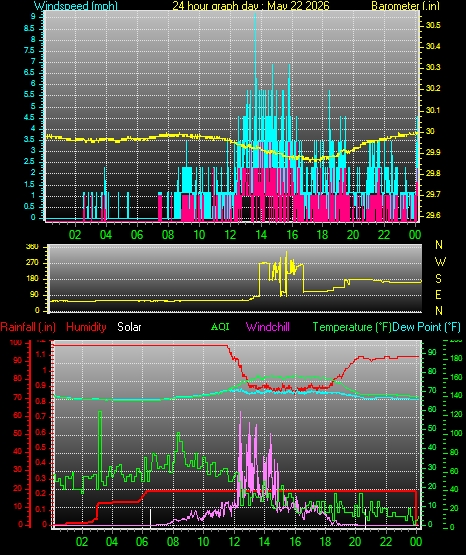466x555 pixels.
Task: Select the Temperature (°F) legend label
Action: pos(352,327)
